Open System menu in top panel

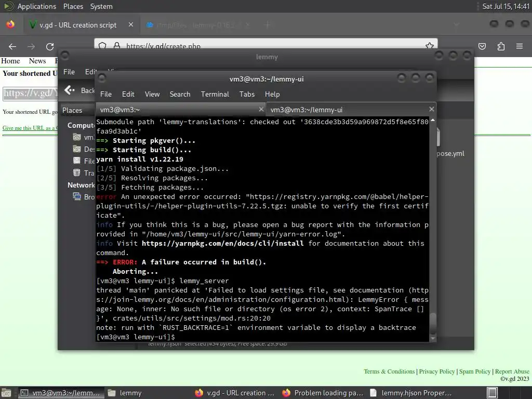pyautogui.click(x=101, y=6)
